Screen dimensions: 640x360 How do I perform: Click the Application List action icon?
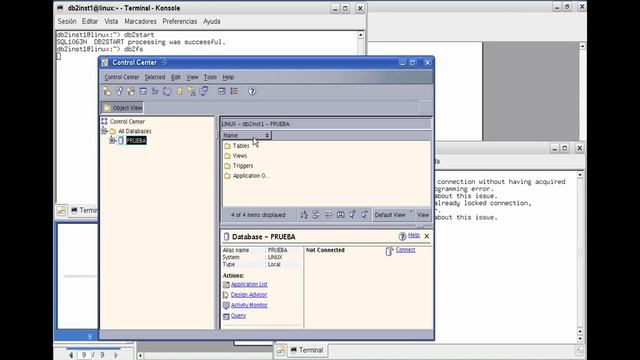coord(226,284)
